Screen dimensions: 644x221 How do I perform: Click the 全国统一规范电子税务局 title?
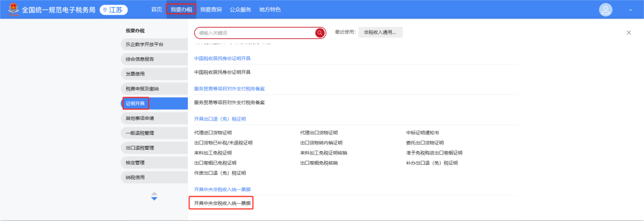[59, 10]
